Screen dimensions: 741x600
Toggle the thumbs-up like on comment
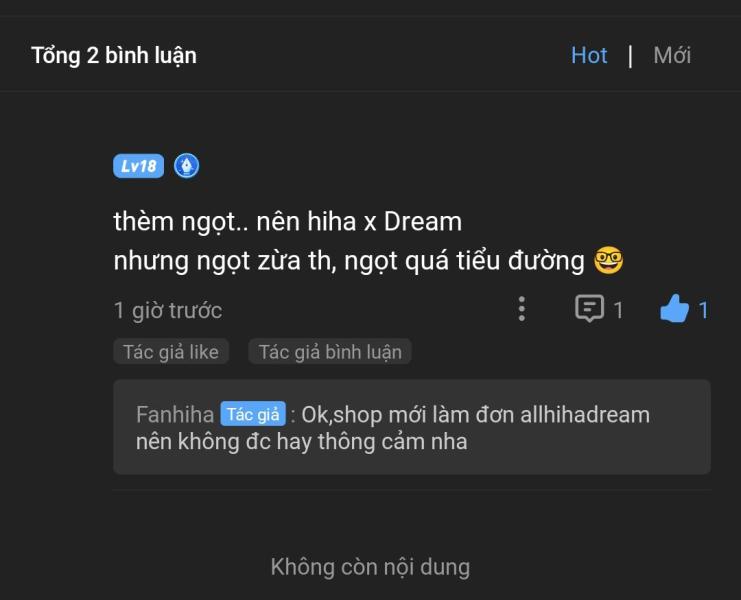pyautogui.click(x=674, y=309)
